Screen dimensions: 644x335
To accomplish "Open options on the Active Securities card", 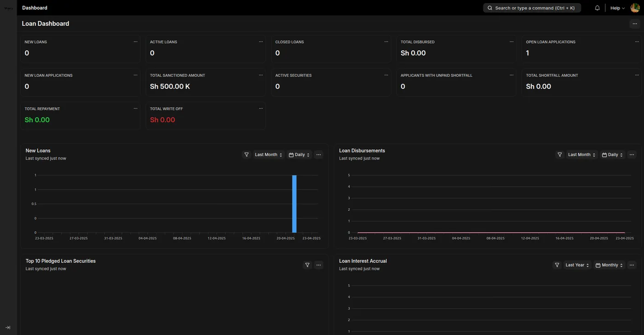I will 386,75.
